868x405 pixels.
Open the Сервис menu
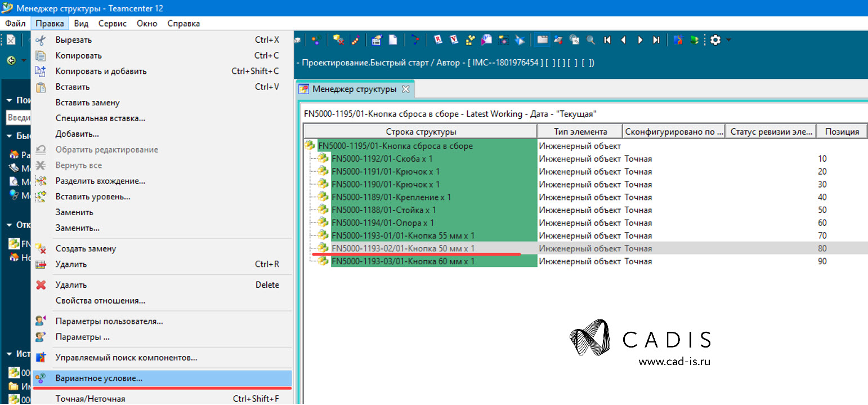113,24
